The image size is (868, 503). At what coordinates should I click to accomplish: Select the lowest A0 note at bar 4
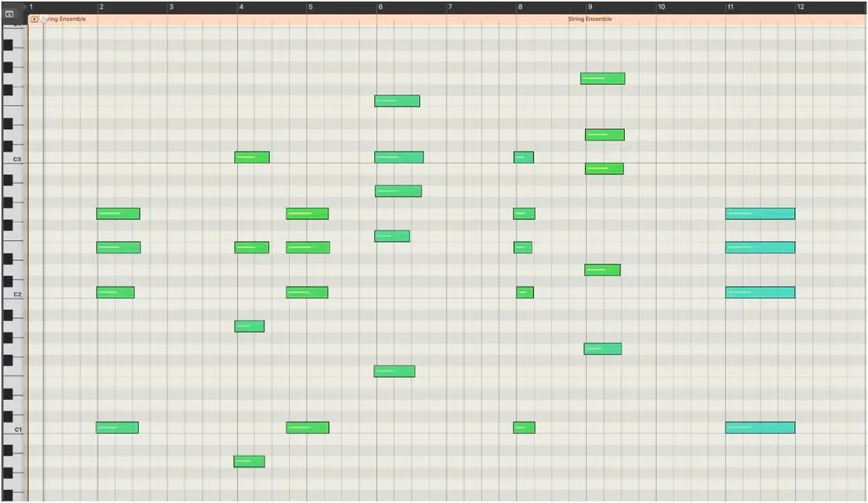[249, 461]
